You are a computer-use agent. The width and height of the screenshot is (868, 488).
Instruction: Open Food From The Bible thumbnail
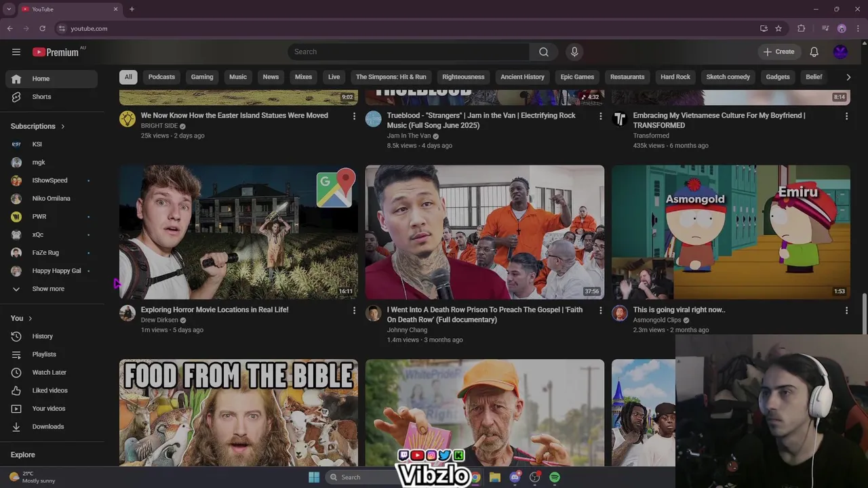[x=239, y=413]
